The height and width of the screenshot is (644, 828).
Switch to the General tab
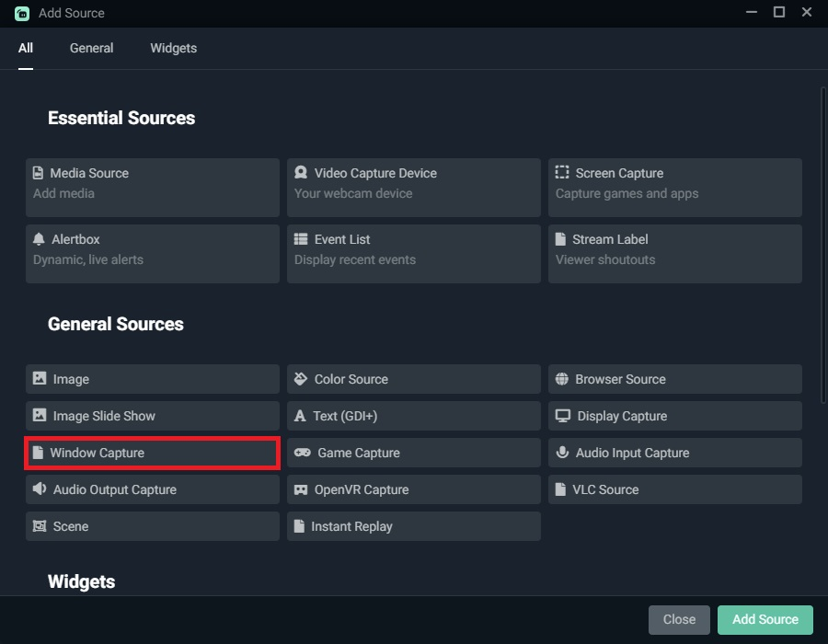tap(91, 48)
